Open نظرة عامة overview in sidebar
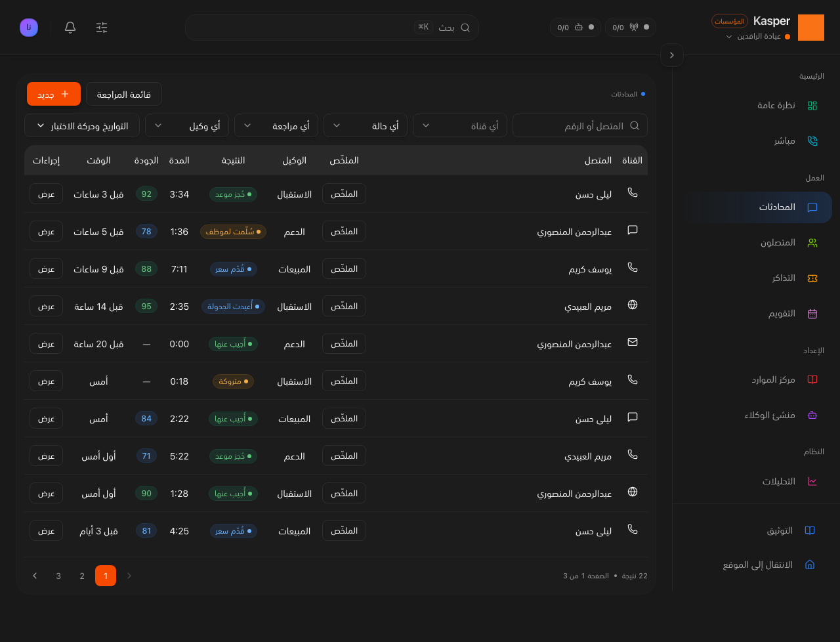The image size is (840, 642). (x=755, y=106)
